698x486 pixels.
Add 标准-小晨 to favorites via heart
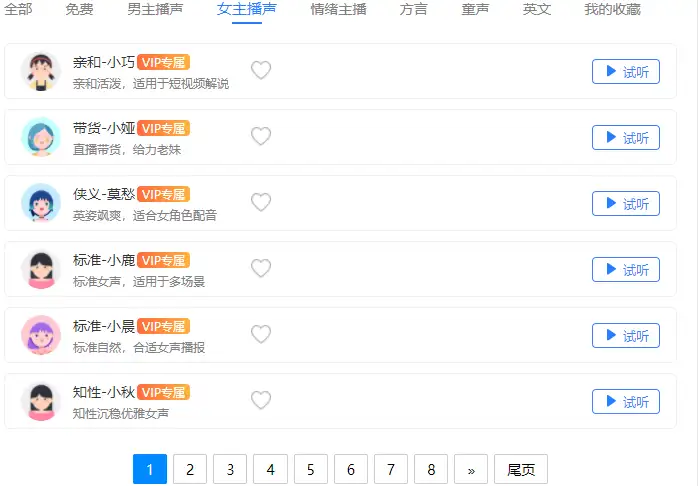pos(261,334)
